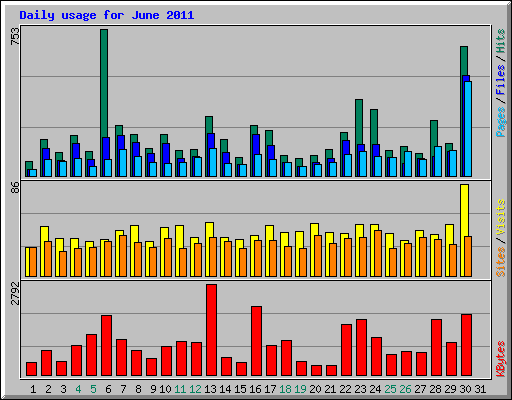Image resolution: width=512 pixels, height=400 pixels.
Task: Click day label 13 on the x-axis
Action: pyautogui.click(x=210, y=389)
